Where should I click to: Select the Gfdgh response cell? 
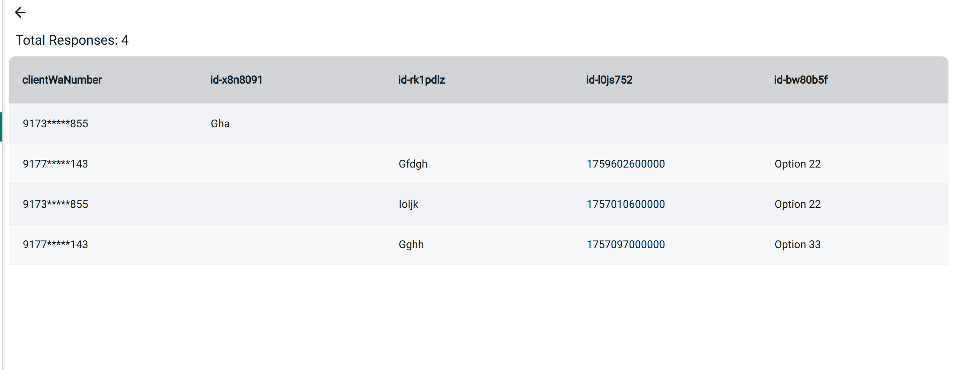click(x=413, y=164)
